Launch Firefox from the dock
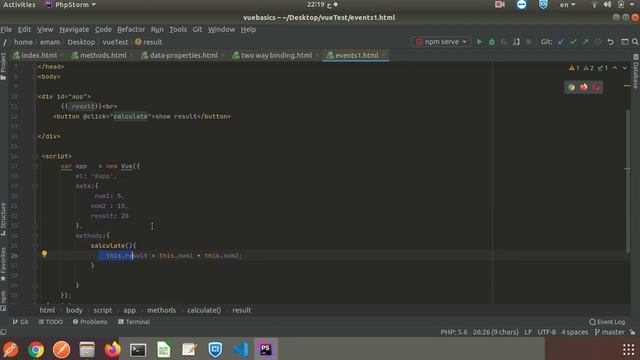The height and width of the screenshot is (360, 640). coord(112,350)
